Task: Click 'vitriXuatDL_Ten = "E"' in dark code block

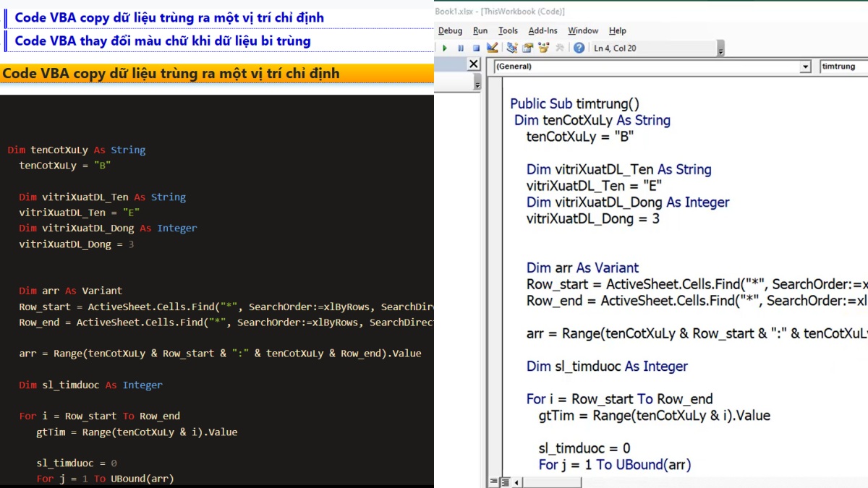Action: click(80, 213)
